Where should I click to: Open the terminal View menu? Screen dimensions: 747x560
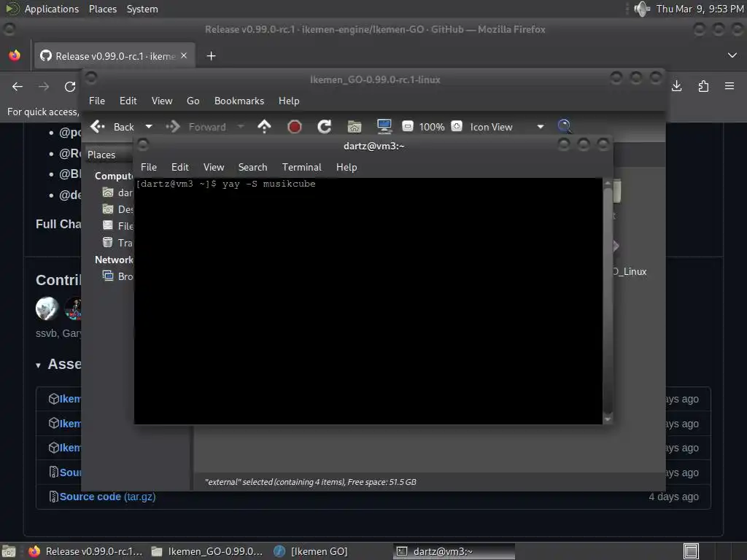click(x=214, y=167)
